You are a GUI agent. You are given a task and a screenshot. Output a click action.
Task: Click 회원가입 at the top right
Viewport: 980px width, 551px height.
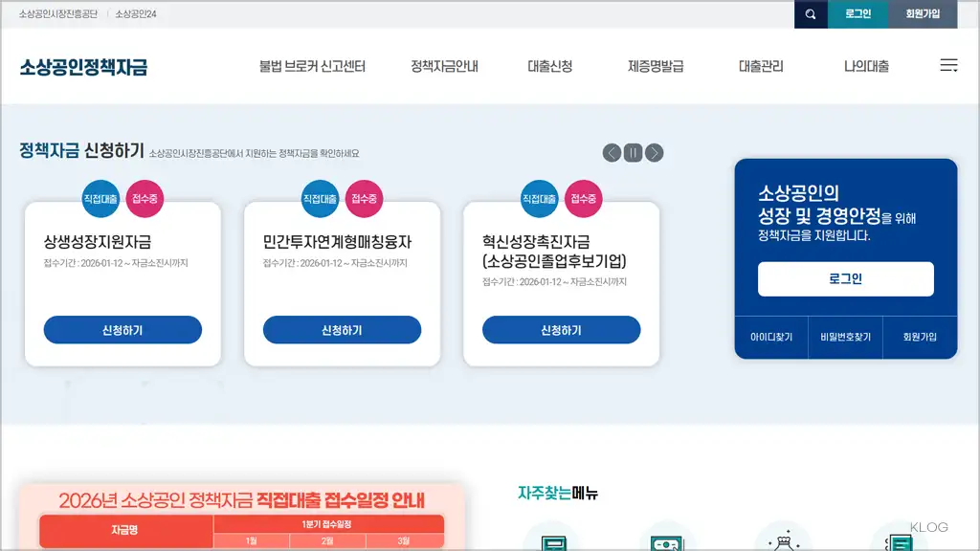(920, 14)
